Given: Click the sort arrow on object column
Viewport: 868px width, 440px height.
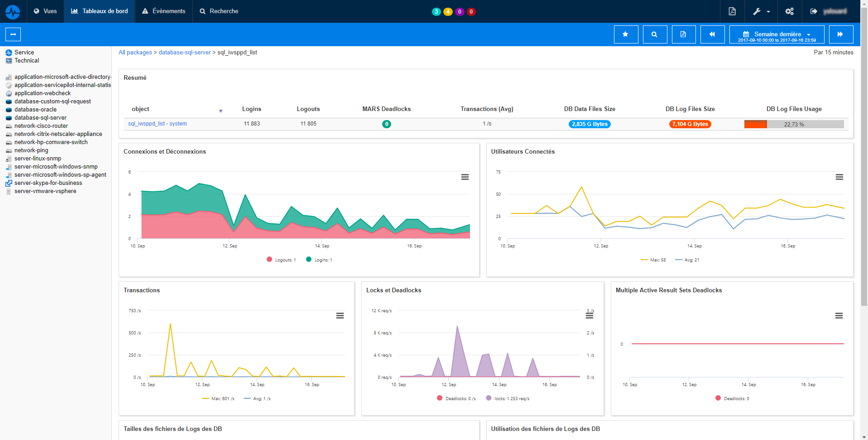Looking at the screenshot, I should click(221, 111).
